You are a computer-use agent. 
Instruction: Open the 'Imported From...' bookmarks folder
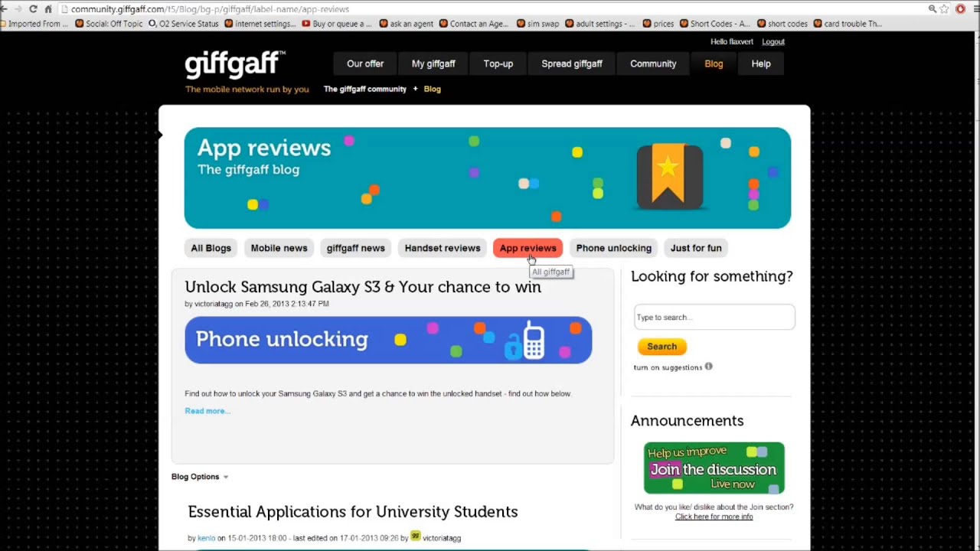34,24
